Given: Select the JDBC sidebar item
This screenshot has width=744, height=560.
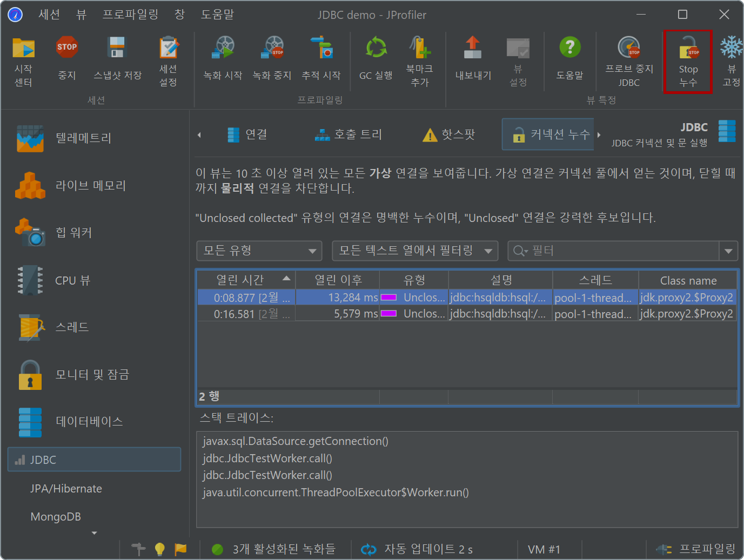Looking at the screenshot, I should click(x=94, y=460).
